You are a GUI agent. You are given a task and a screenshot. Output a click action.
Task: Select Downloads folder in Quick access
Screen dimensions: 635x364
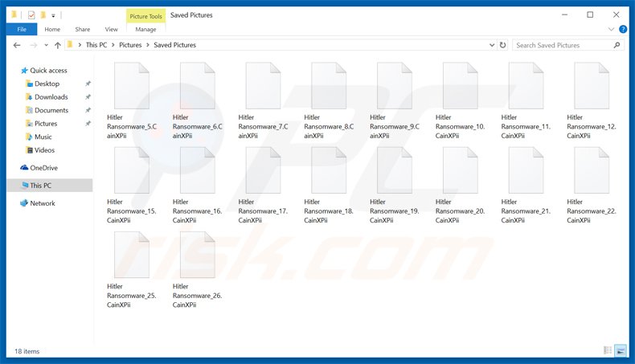[x=51, y=96]
